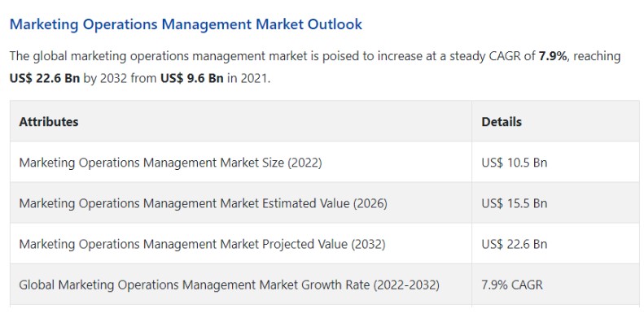Select the Attributes column header
The width and height of the screenshot is (644, 326).
(49, 122)
